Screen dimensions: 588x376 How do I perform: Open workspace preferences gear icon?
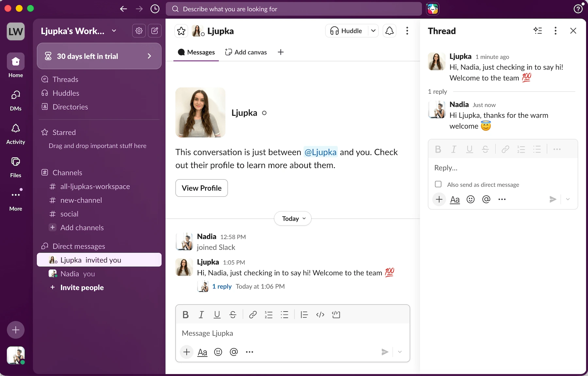(x=139, y=31)
